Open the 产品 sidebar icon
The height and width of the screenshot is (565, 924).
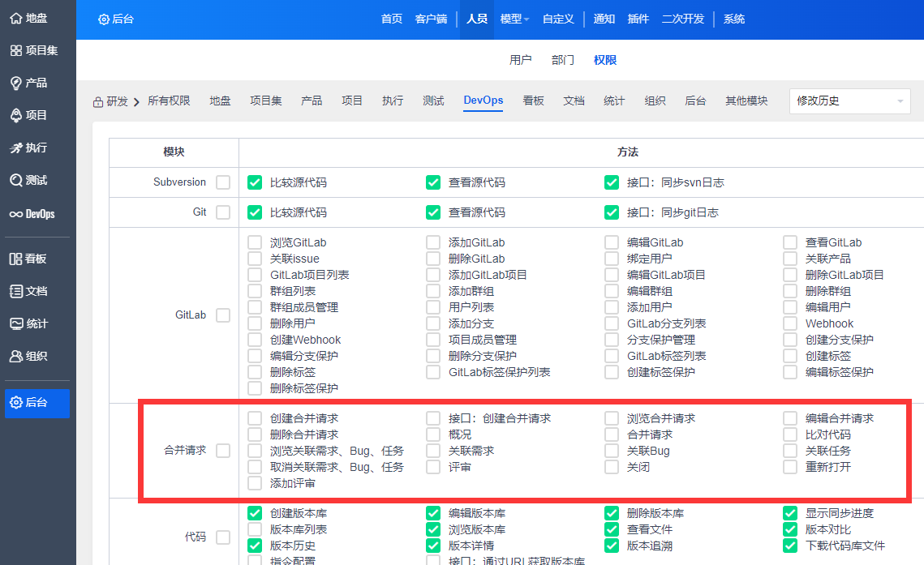tap(16, 83)
